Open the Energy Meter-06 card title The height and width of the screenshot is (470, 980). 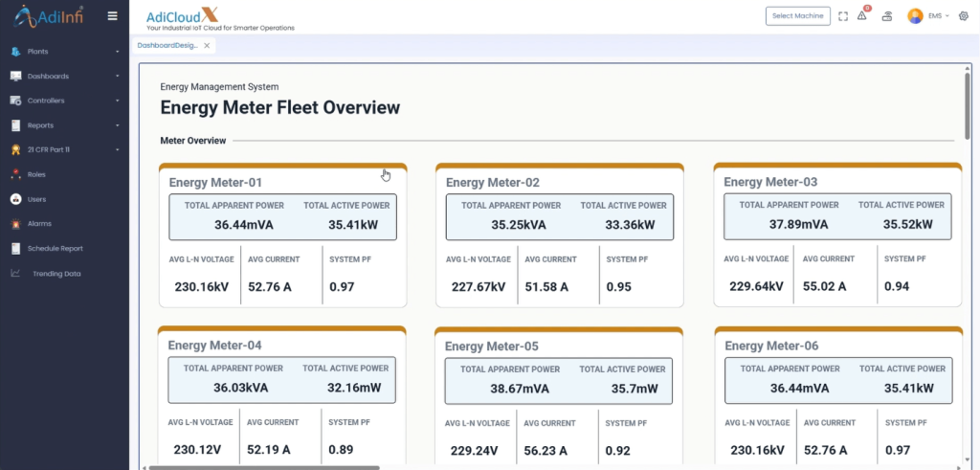point(771,346)
